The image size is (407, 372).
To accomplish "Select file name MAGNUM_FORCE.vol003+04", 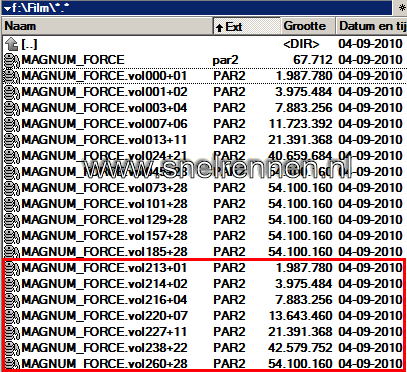I will (x=104, y=108).
